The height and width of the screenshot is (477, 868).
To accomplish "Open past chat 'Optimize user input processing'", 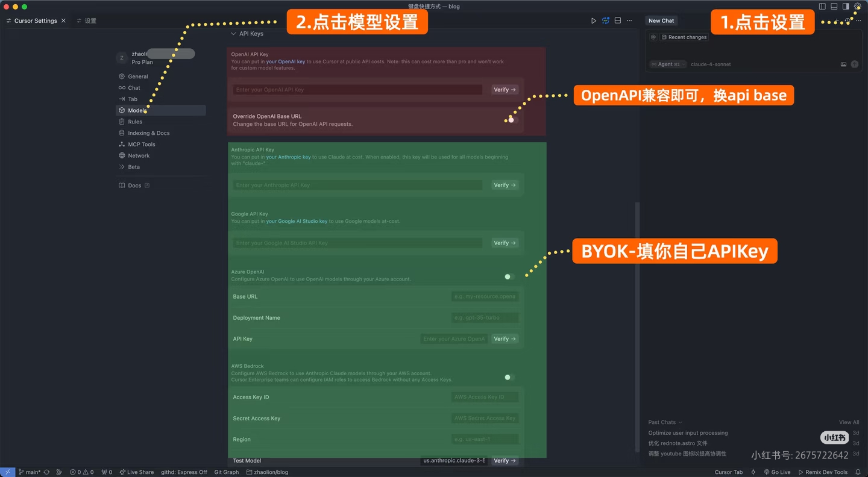I will click(688, 433).
